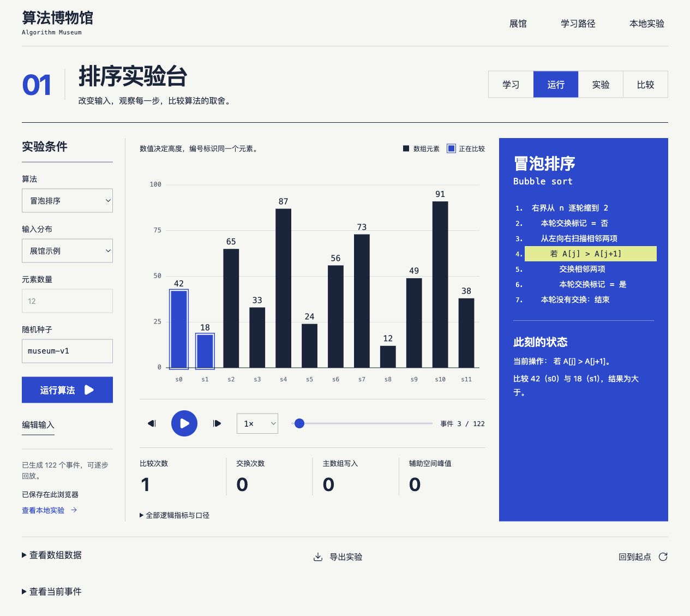Viewport: 690px width, 616px height.
Task: Open the 输入分布 dropdown showing 展馆示例
Action: (67, 251)
